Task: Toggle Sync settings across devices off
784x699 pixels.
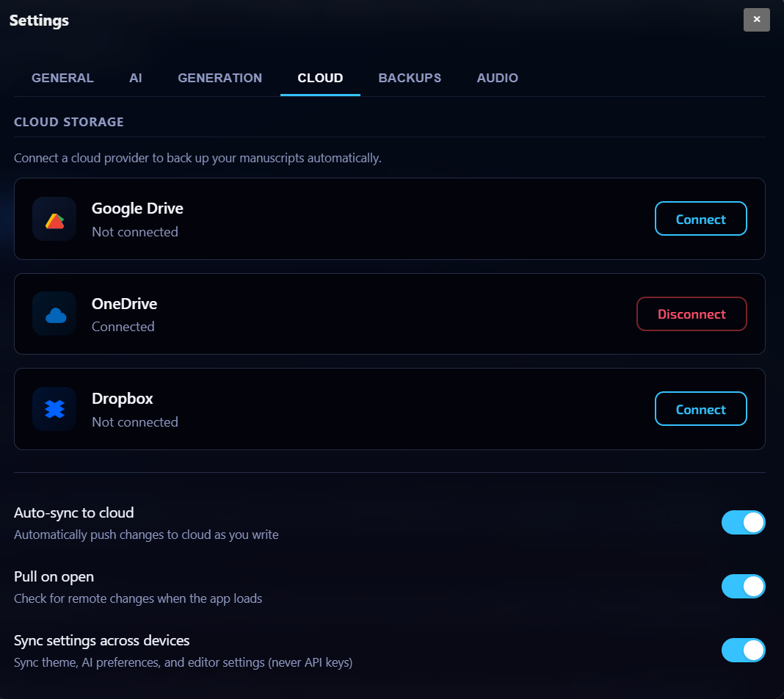Action: [x=743, y=650]
